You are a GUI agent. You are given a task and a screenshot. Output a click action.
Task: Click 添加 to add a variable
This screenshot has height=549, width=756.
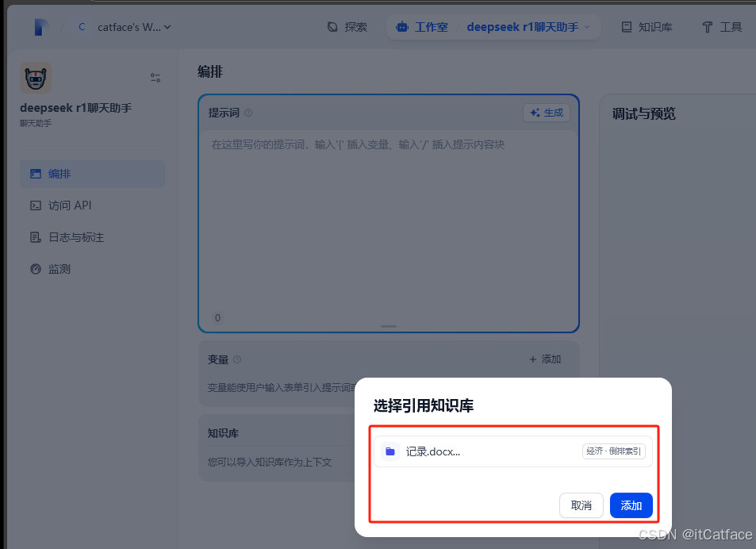tap(545, 359)
